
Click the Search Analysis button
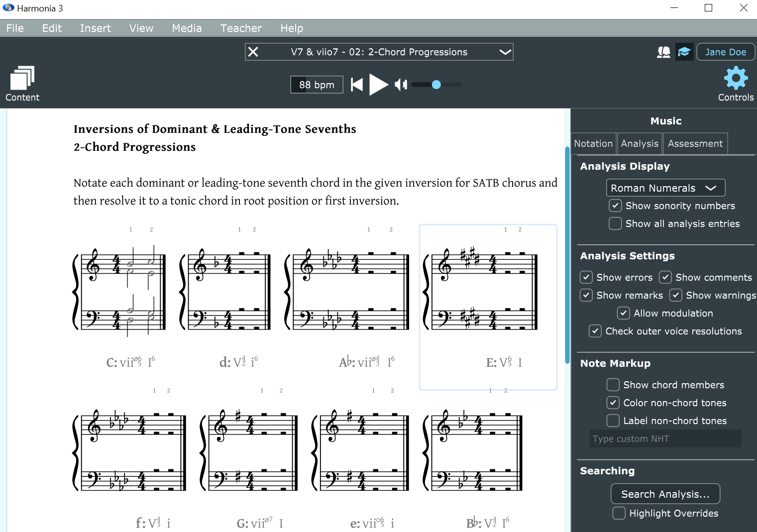click(665, 494)
